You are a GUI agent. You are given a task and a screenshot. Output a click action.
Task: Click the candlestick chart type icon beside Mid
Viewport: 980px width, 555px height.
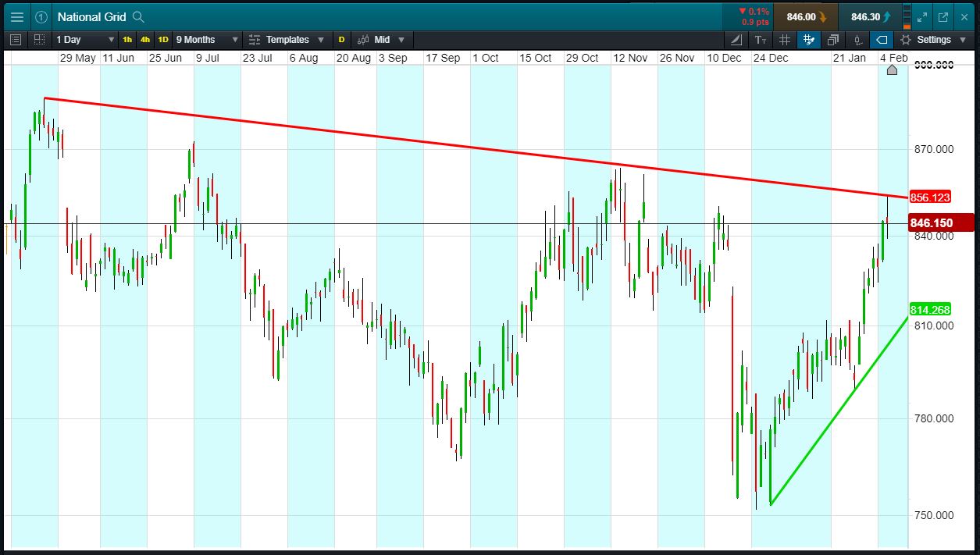pos(362,39)
